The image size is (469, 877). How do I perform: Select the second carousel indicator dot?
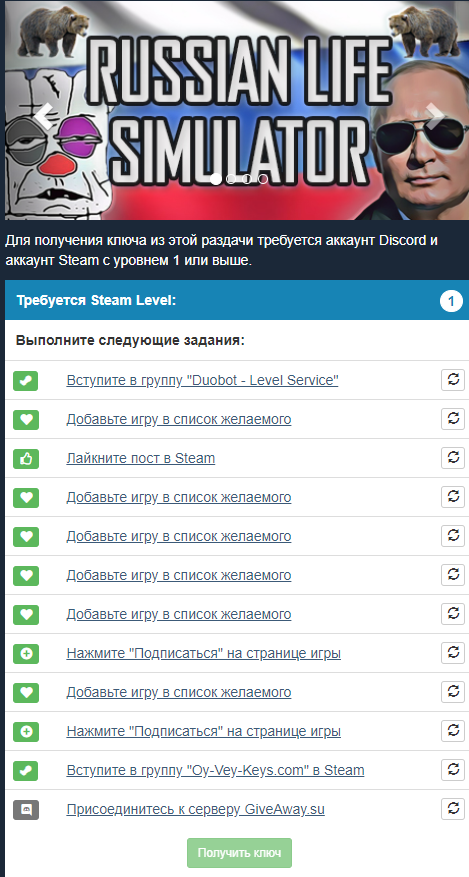[231, 179]
